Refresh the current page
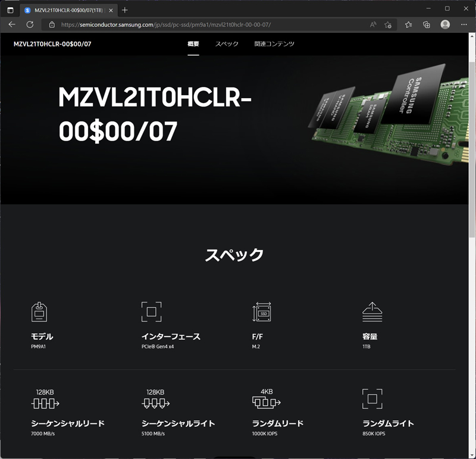Viewport: 476px width, 459px height. [x=30, y=24]
